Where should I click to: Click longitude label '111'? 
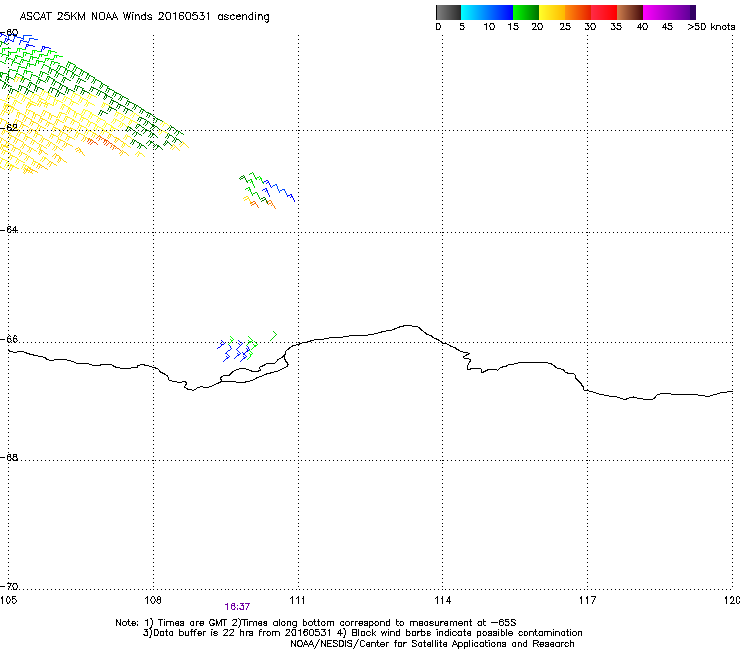pyautogui.click(x=297, y=600)
